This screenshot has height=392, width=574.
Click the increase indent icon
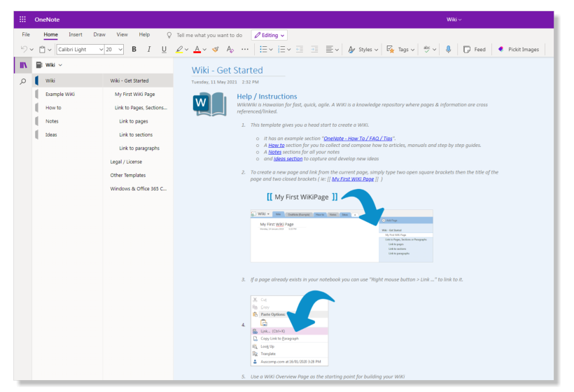point(314,50)
